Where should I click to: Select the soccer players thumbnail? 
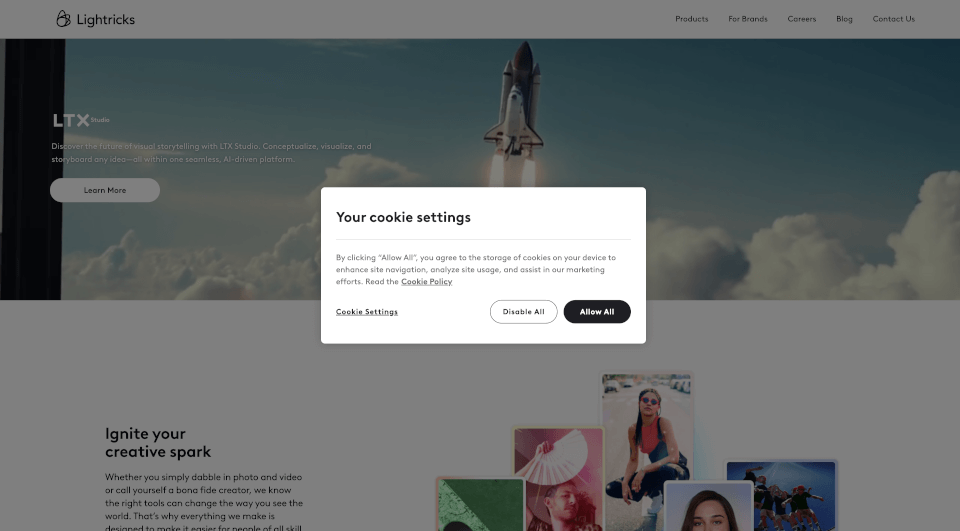point(781,495)
